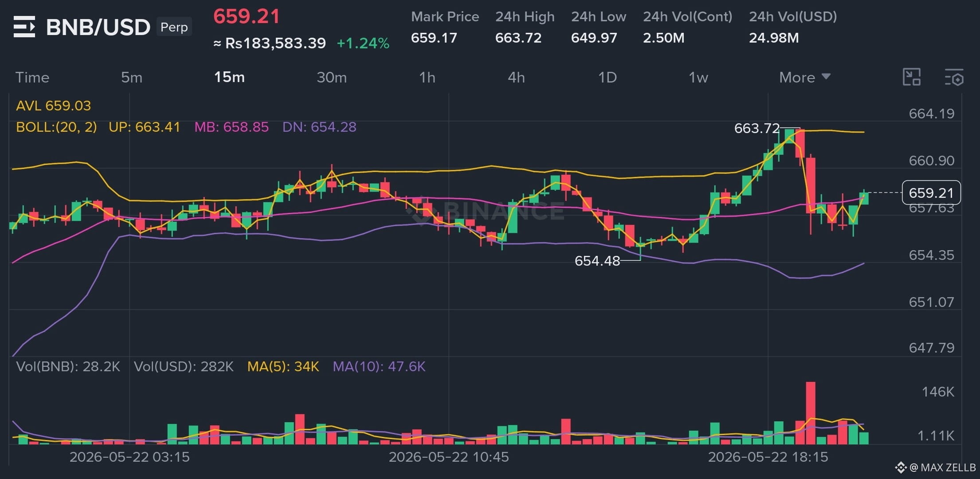
Task: Click the current price tag 659.21 on axis
Action: pos(931,193)
